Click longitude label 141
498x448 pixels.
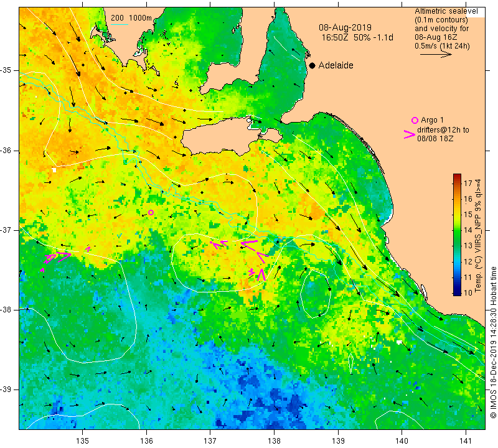click(x=466, y=441)
